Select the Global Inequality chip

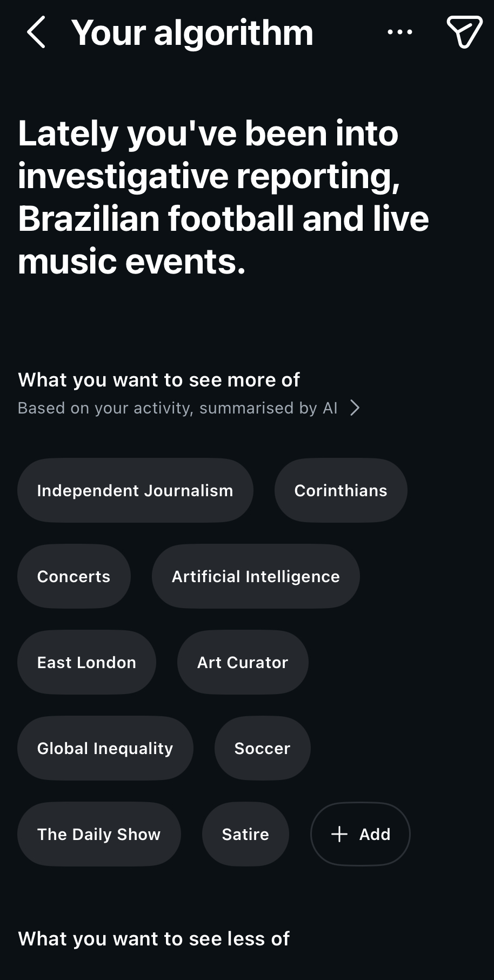[x=105, y=748]
